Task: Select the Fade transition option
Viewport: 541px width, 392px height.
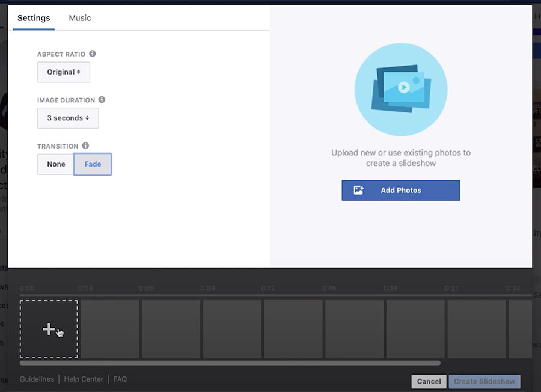Action: point(93,164)
